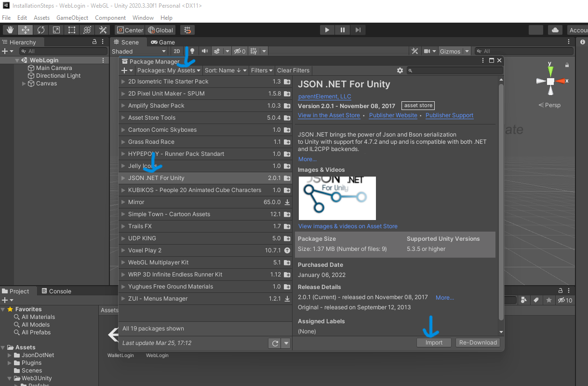
Task: Open cloud services icon
Action: click(555, 30)
